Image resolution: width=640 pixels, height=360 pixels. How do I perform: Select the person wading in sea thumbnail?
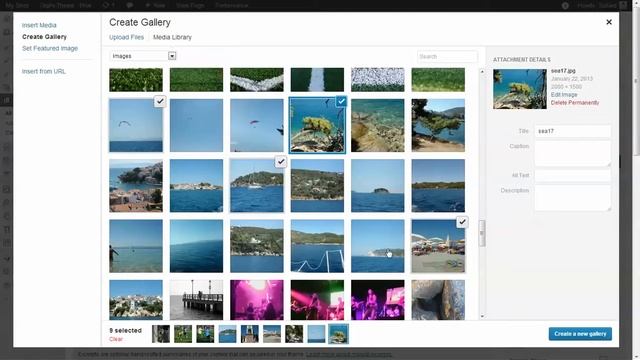(x=136, y=246)
